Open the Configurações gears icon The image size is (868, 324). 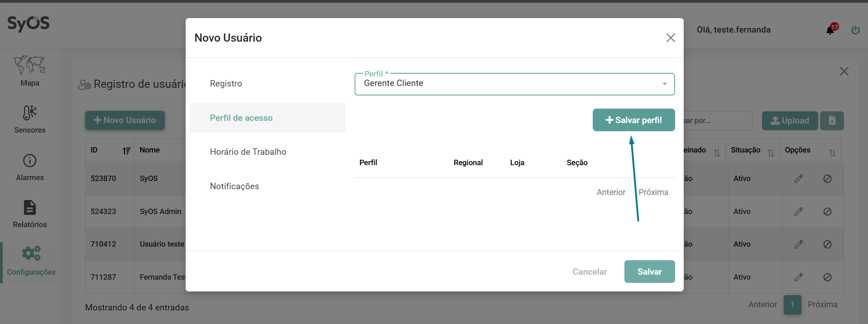(x=31, y=253)
